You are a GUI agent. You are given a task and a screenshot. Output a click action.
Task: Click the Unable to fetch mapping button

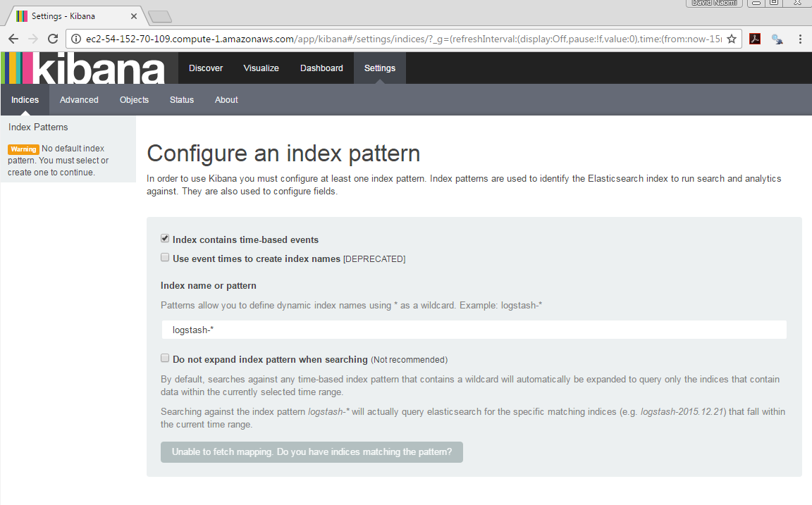point(312,452)
